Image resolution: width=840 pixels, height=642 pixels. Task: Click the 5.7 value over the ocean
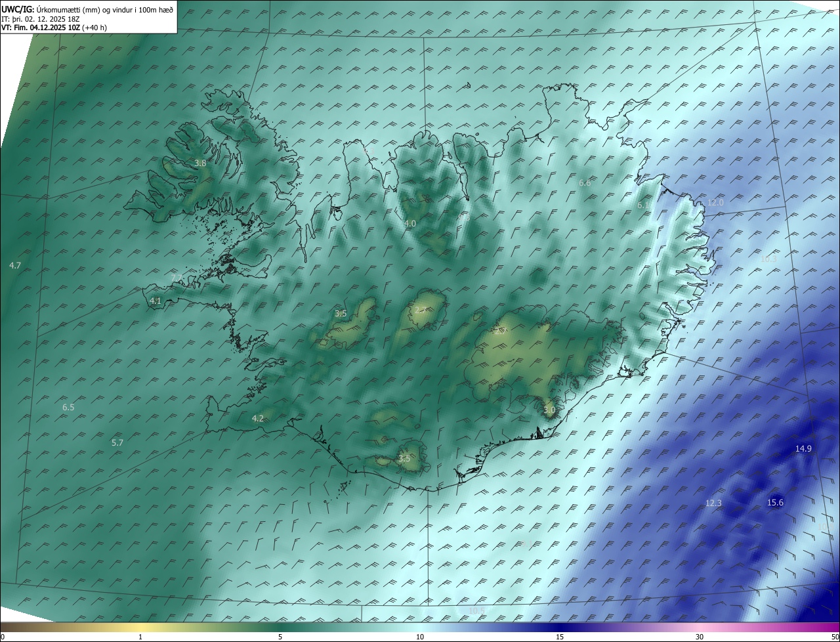pyautogui.click(x=117, y=442)
